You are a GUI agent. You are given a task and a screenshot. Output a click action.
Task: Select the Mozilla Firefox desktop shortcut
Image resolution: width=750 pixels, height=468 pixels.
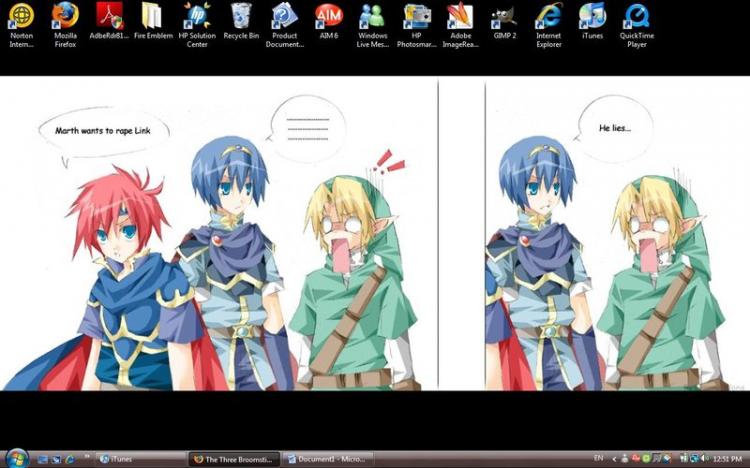pos(65,25)
